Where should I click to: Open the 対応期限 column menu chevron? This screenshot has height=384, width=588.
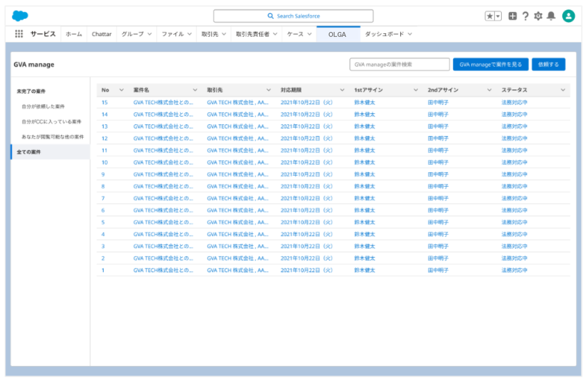(x=342, y=90)
